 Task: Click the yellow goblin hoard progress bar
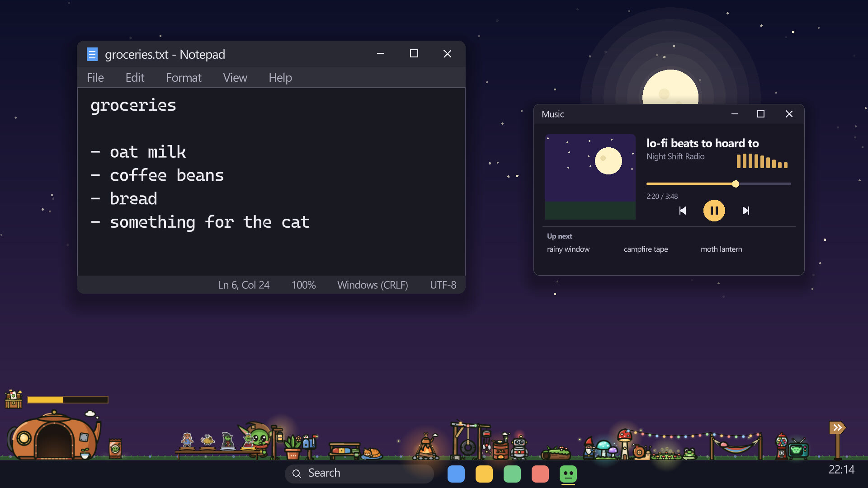(x=68, y=399)
